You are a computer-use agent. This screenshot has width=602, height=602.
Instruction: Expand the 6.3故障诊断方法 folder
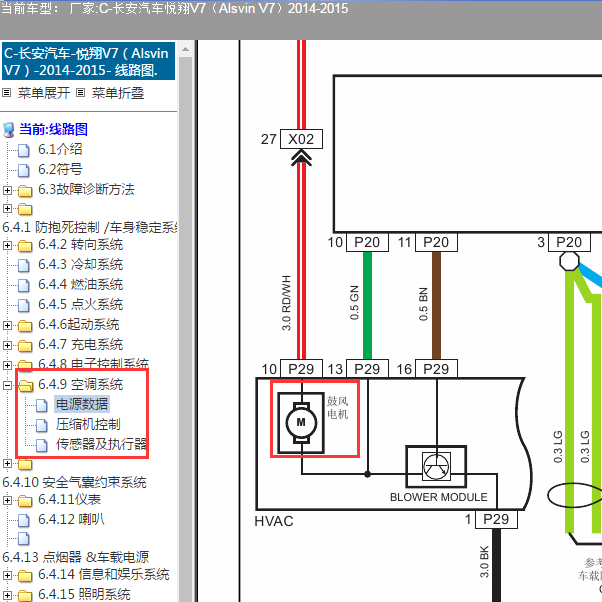(7, 190)
